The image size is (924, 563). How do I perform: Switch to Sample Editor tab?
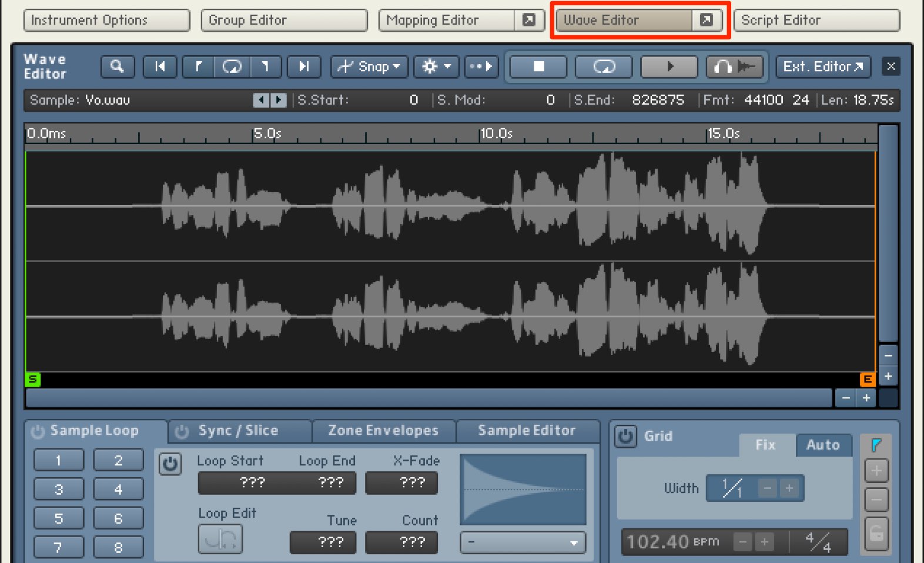click(x=527, y=431)
